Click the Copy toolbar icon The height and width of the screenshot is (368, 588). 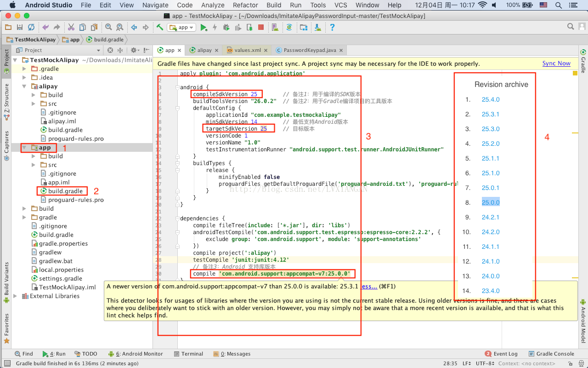83,28
